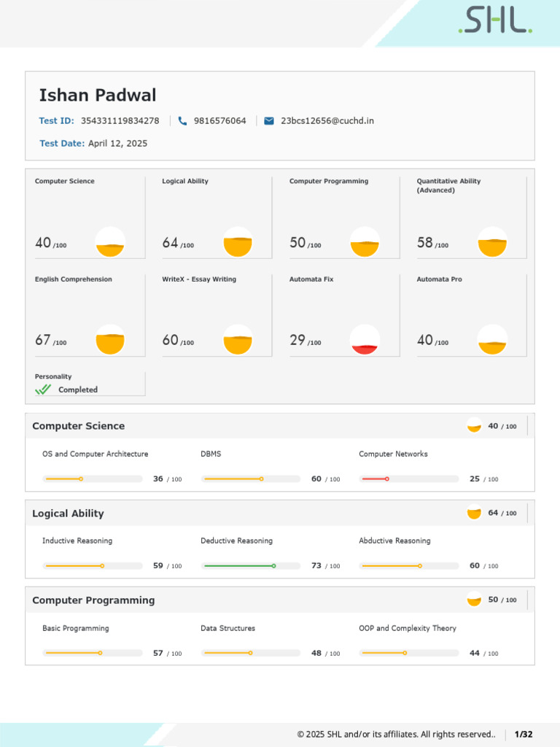This screenshot has width=560, height=747.
Task: Click the 58 /100 Quantitative Ability score
Action: [x=433, y=242]
